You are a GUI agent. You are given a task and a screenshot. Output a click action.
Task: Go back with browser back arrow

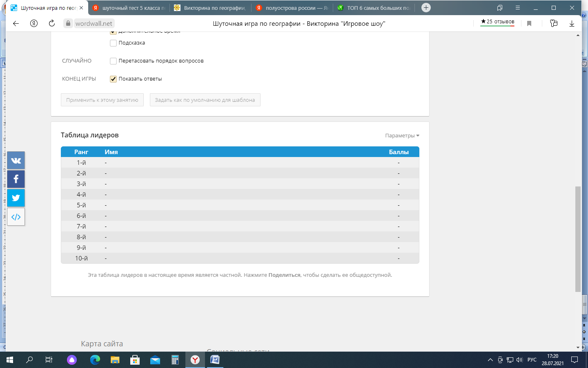pyautogui.click(x=16, y=23)
